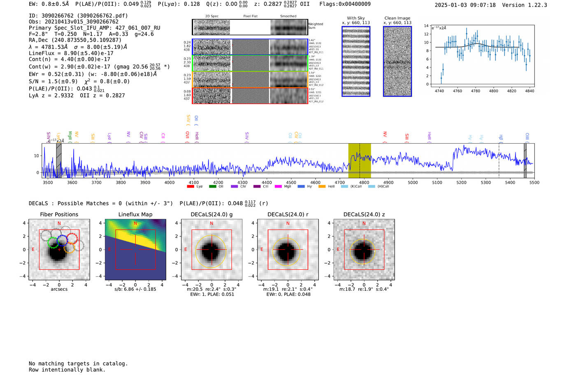Open the DECaLS(24.0) z cutout
This screenshot has height=392, width=576.
click(364, 249)
